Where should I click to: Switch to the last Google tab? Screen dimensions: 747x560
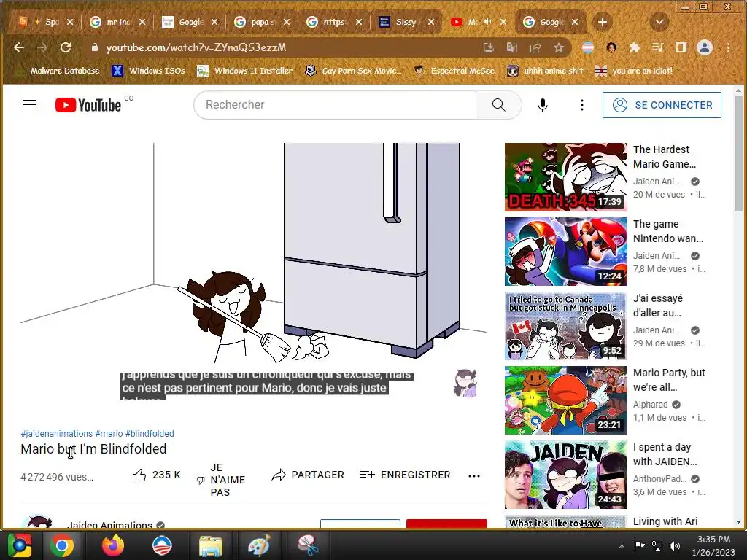coord(550,22)
